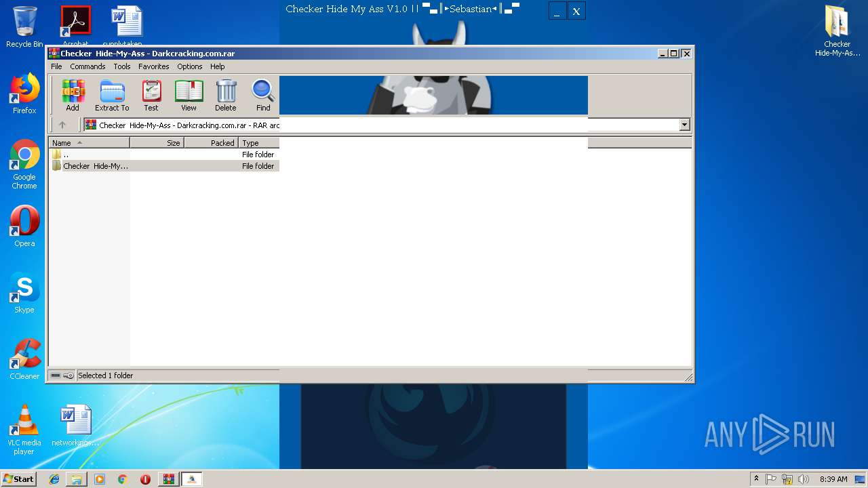Click the Show desktop button
Image resolution: width=868 pixels, height=488 pixels.
(861, 479)
